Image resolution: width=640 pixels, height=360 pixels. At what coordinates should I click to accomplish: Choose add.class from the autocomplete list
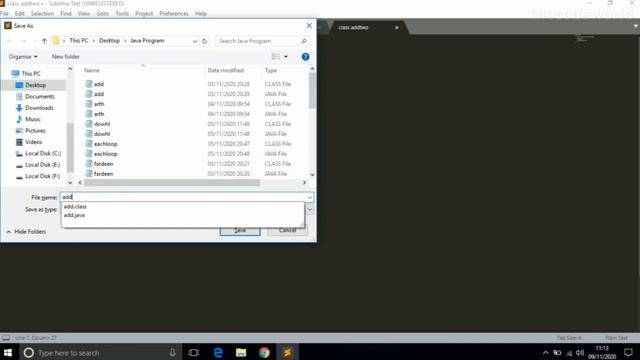(75, 207)
